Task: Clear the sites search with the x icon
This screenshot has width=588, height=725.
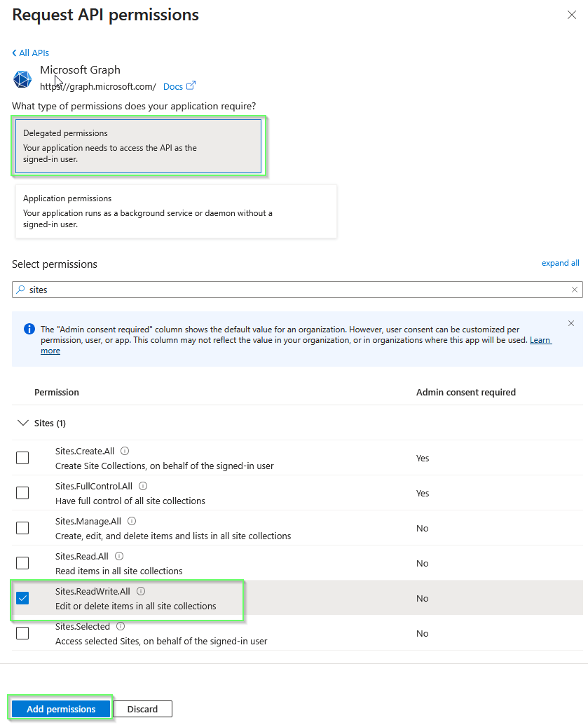Action: coord(575,290)
